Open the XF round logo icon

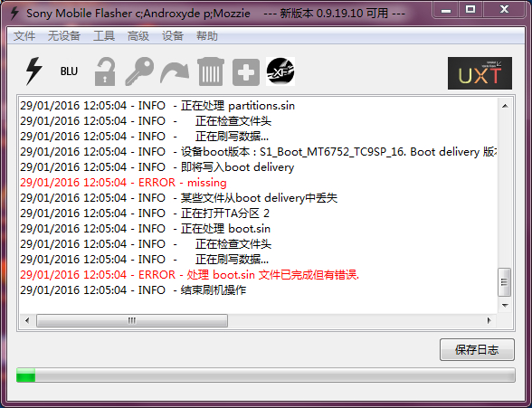point(280,71)
